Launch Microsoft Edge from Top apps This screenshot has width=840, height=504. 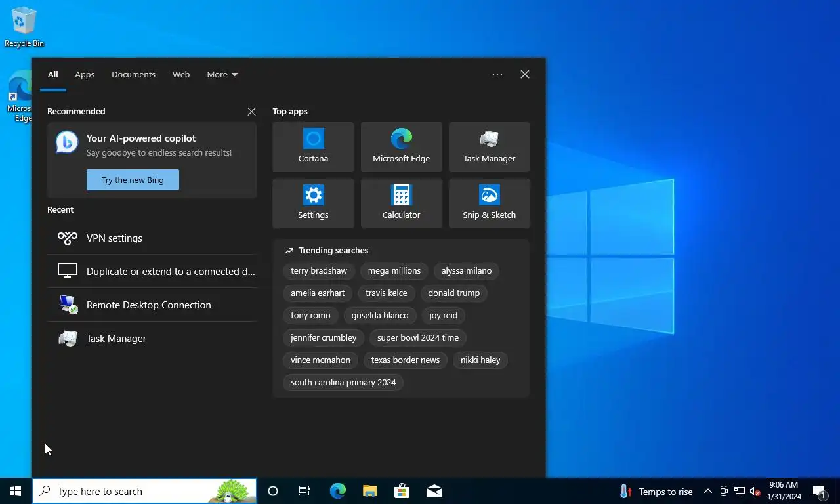[x=401, y=147]
